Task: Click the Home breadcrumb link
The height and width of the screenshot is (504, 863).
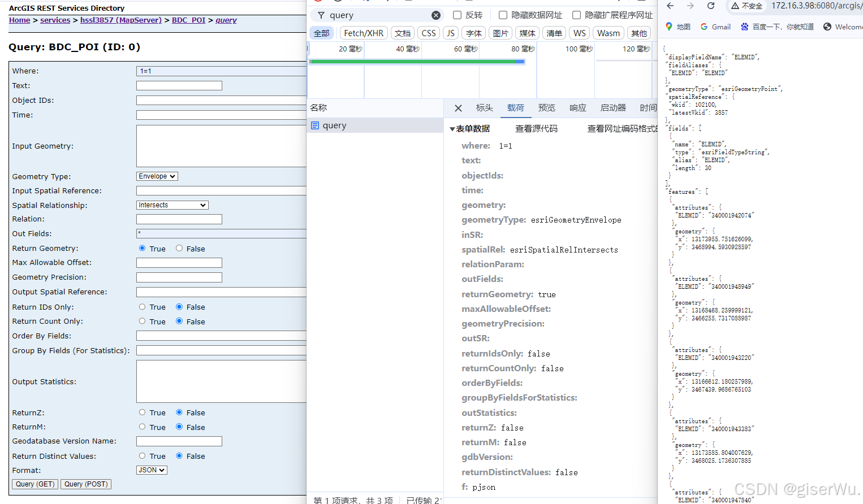Action: coord(19,20)
